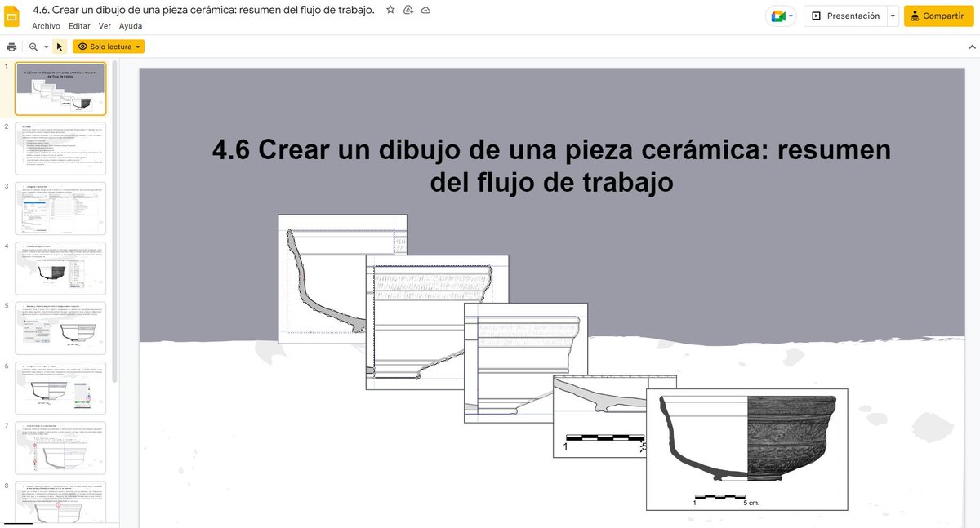Viewport: 980px width, 528px height.
Task: Choose the Select cursor tool
Action: pos(59,47)
